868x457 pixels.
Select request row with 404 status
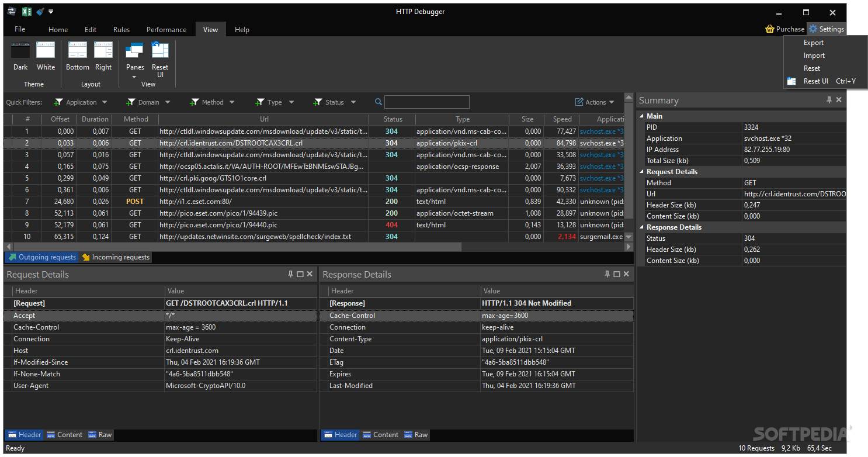[x=314, y=225]
